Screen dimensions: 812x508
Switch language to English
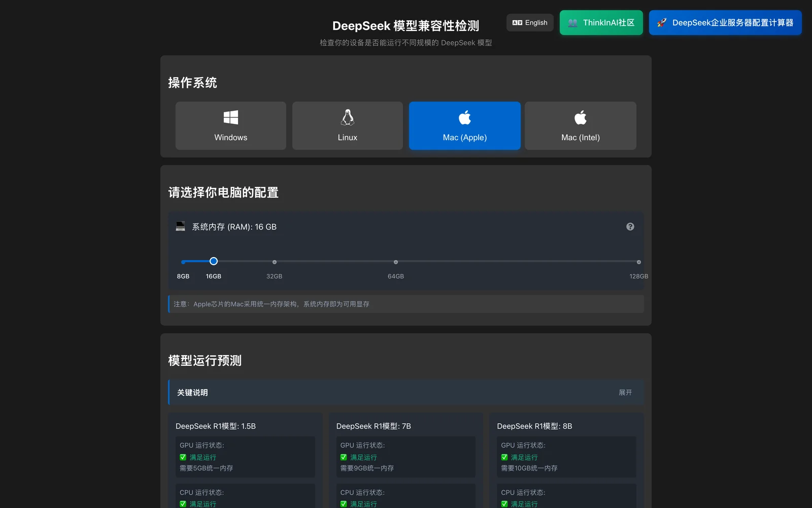(x=530, y=22)
